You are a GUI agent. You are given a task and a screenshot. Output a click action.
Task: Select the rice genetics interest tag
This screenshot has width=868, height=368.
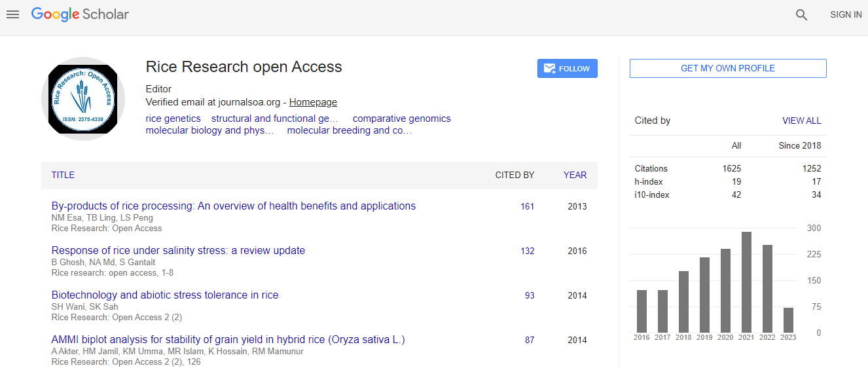(173, 119)
